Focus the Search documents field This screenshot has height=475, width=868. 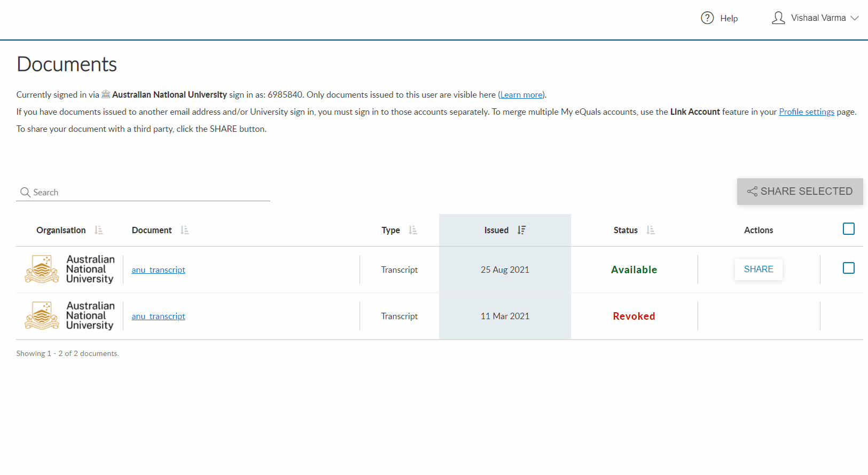(x=143, y=192)
